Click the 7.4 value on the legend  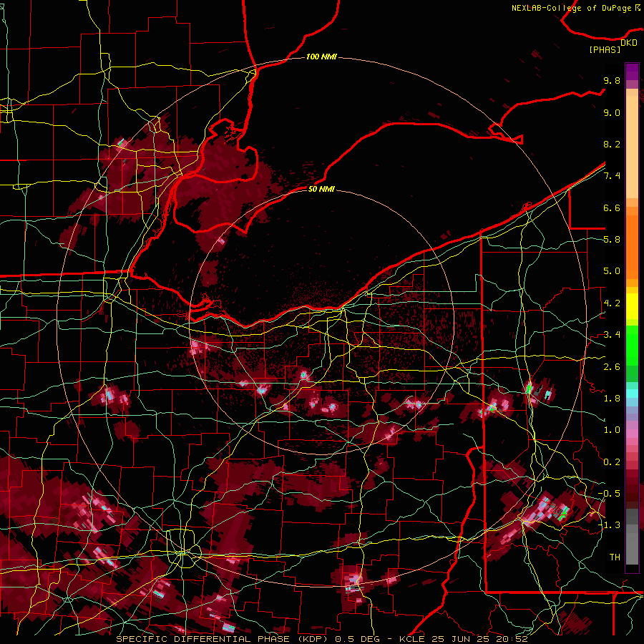[612, 176]
